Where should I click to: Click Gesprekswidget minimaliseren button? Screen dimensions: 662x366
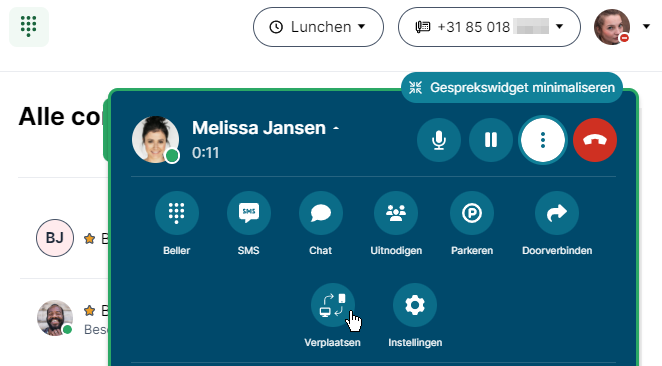512,88
